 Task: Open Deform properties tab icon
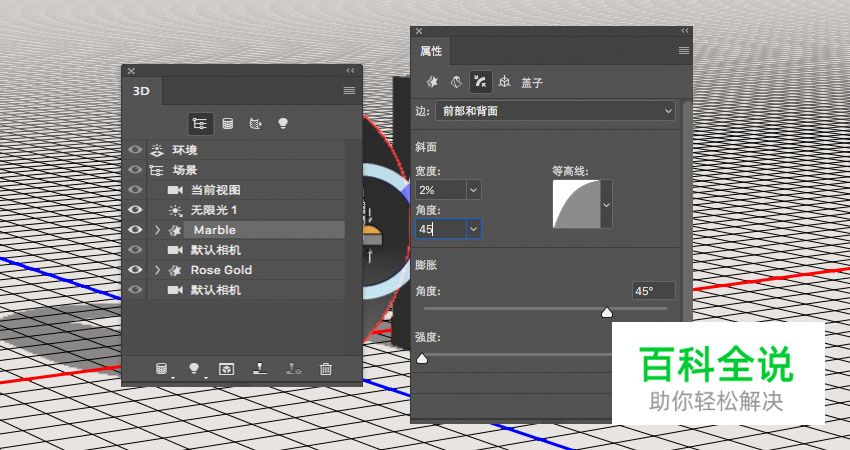tap(456, 82)
